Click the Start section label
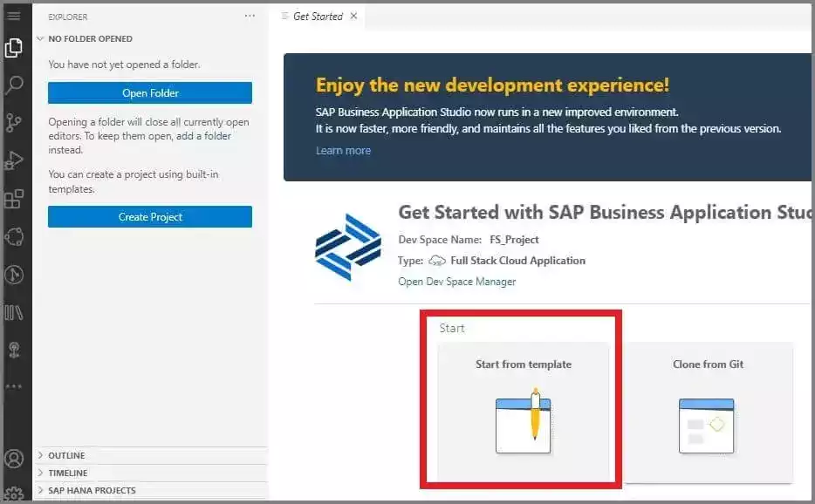This screenshot has height=504, width=815. tap(452, 328)
